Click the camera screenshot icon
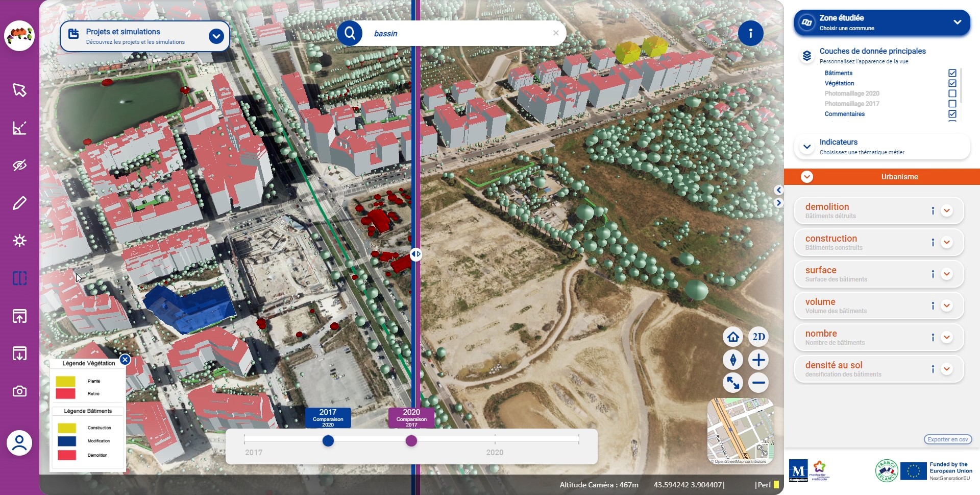 coord(19,391)
